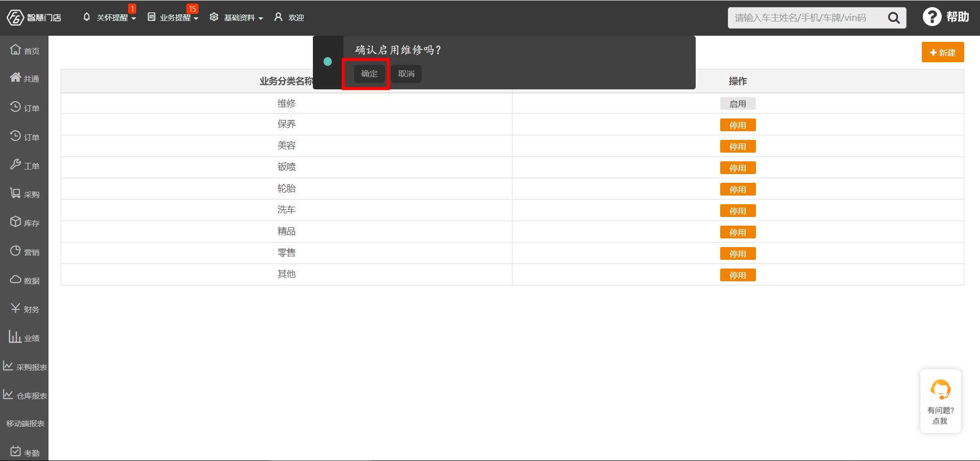Viewport: 980px width, 461px height.
Task: Click the search magnifier icon
Action: (894, 18)
